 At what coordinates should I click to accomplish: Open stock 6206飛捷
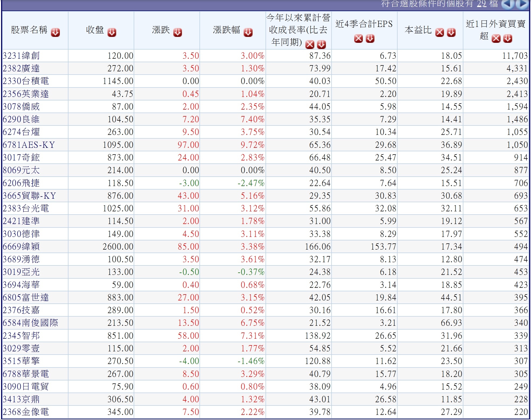[x=21, y=183]
